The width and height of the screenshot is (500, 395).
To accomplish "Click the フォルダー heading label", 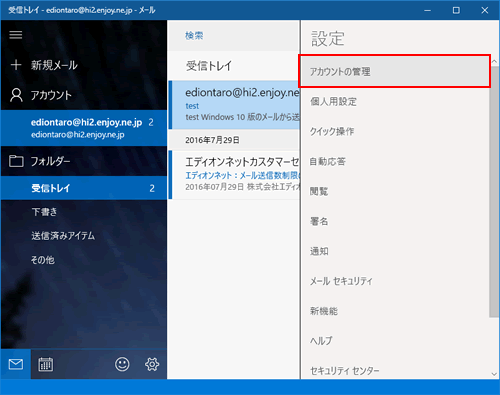I will pyautogui.click(x=51, y=161).
